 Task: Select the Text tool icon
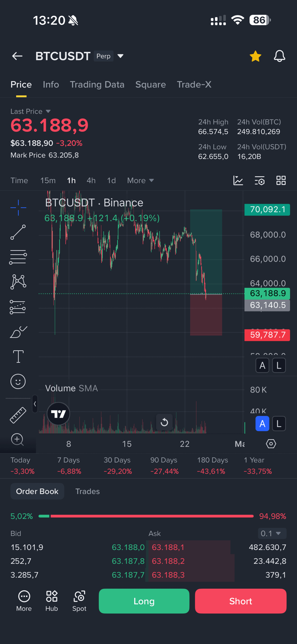pos(18,357)
